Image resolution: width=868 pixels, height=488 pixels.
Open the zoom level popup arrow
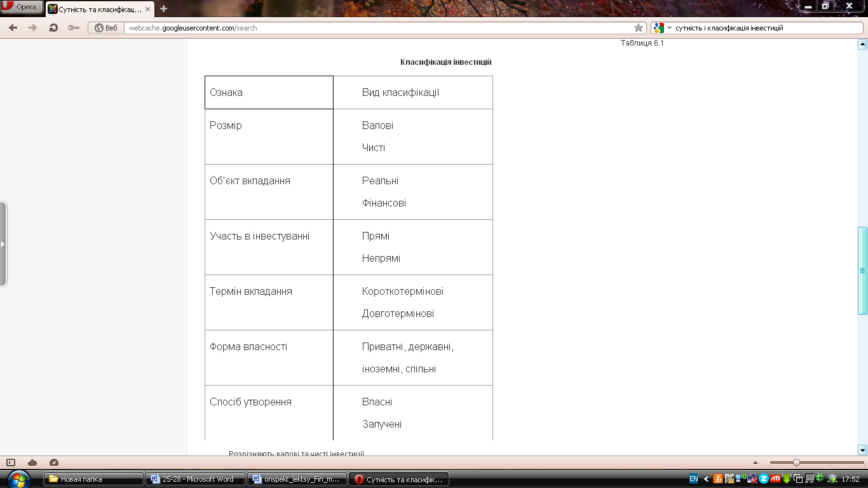click(x=755, y=463)
